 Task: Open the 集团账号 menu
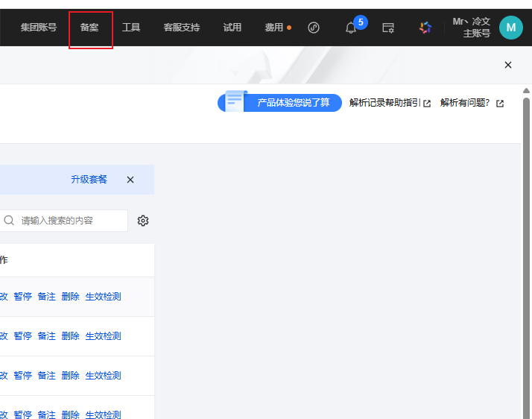coord(38,28)
